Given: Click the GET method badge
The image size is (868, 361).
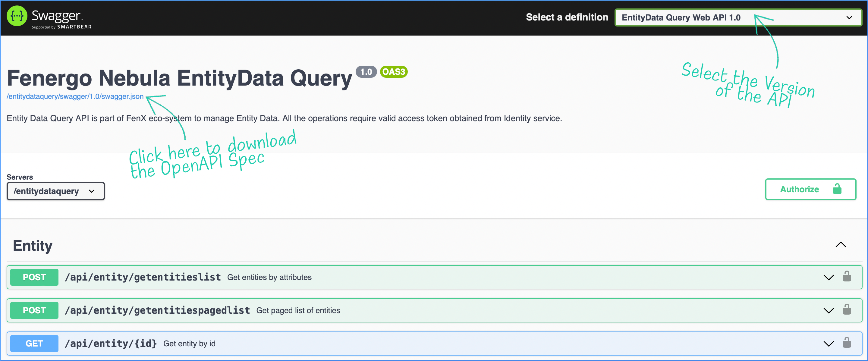Looking at the screenshot, I should [34, 344].
